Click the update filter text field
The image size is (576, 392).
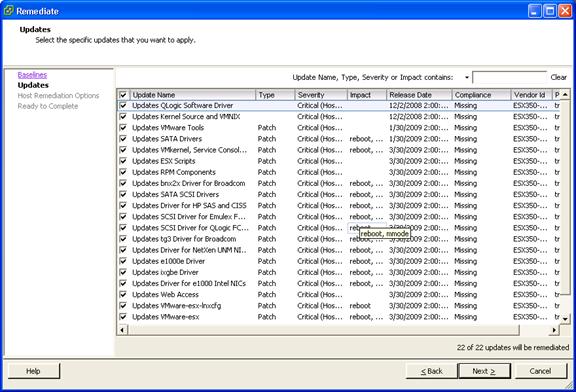coord(509,78)
